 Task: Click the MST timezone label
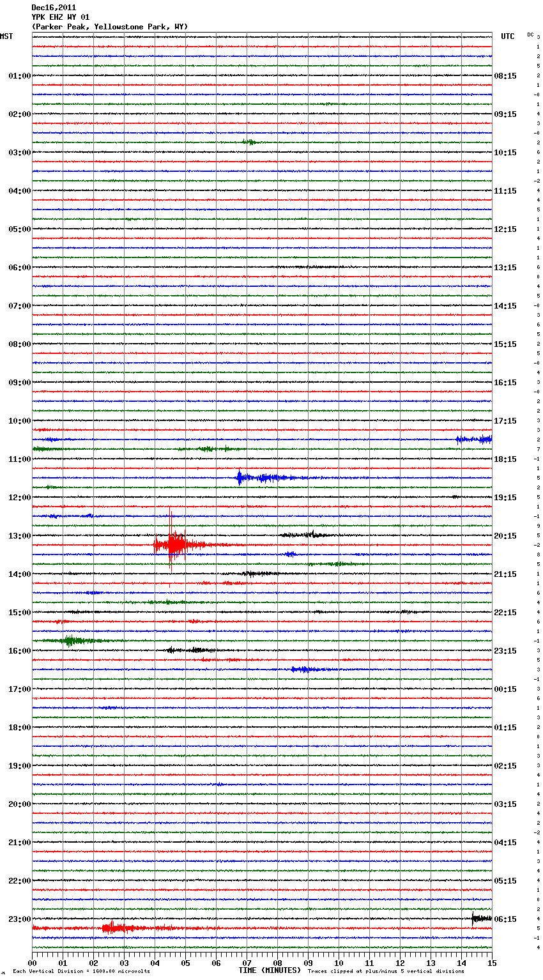[x=6, y=36]
